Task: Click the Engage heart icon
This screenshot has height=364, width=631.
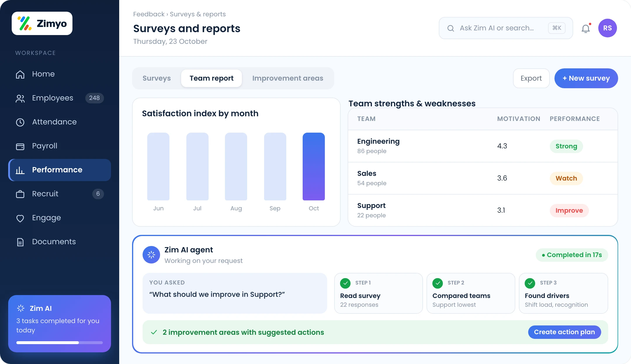Action: point(20,218)
